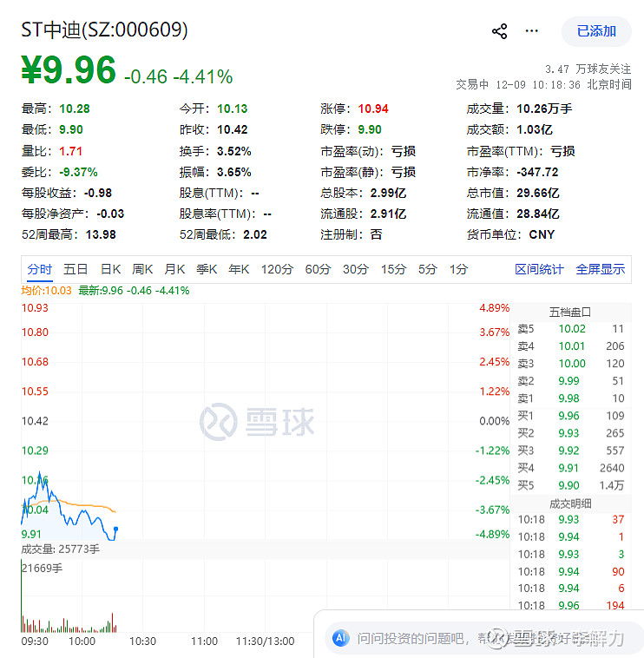Click the 涨停 value 10.94

[x=373, y=109]
